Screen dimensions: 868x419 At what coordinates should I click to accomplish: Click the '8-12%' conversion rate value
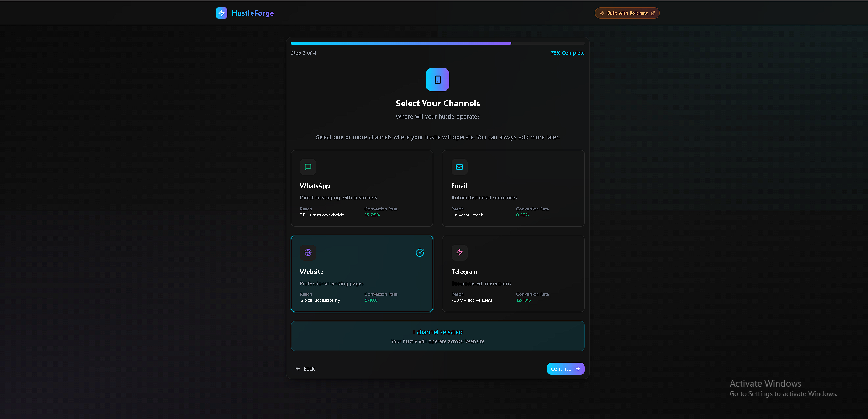coord(522,215)
